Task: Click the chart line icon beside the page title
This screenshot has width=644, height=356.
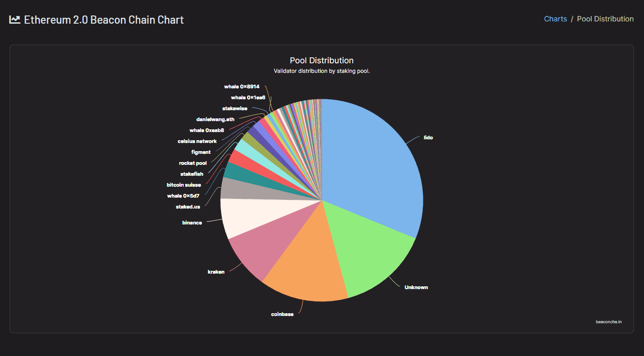Action: coord(15,20)
